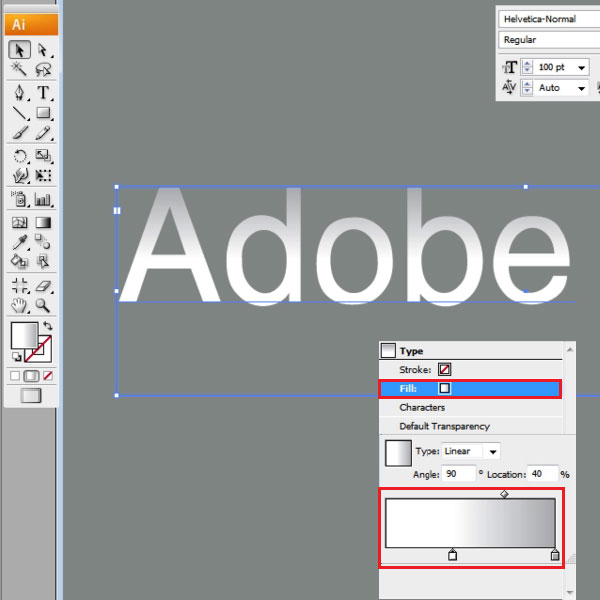Select the Characters row
Image resolution: width=600 pixels, height=600 pixels.
(x=470, y=407)
